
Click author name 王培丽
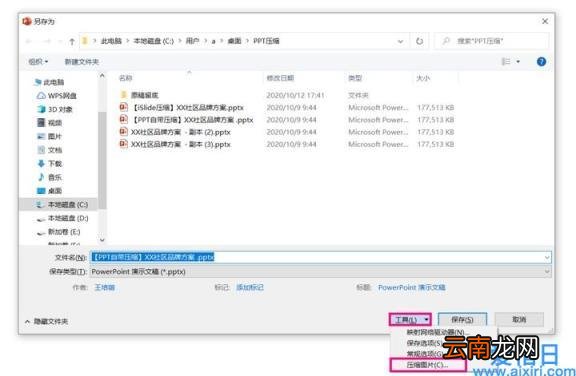pyautogui.click(x=105, y=288)
